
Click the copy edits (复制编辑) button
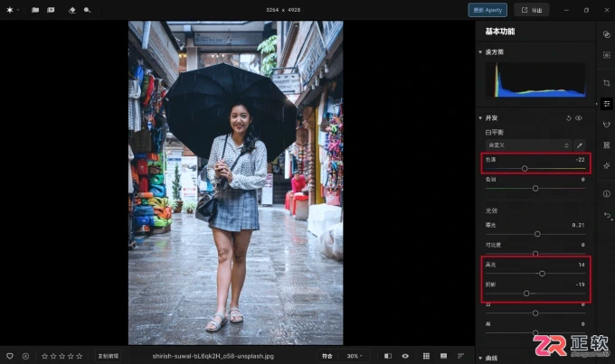click(109, 356)
